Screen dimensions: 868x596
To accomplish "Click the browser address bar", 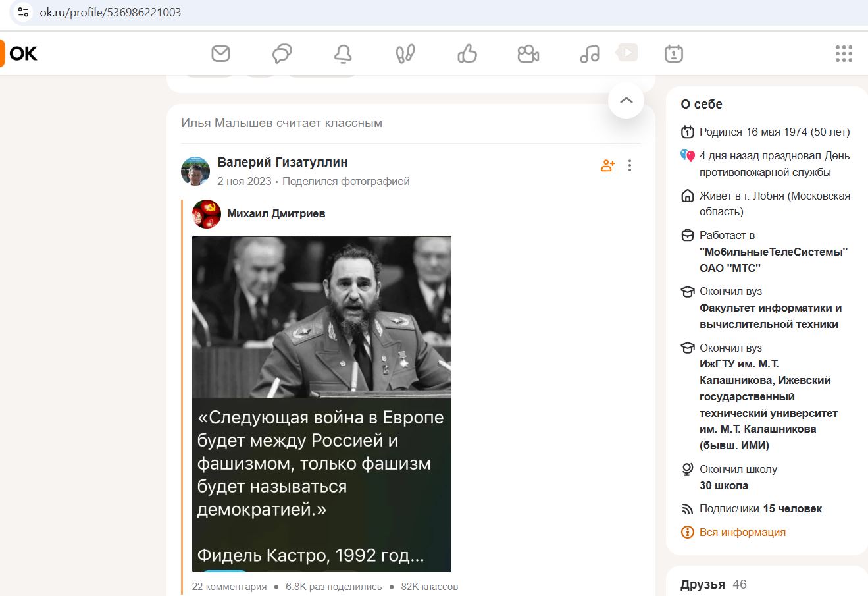I will tap(263, 11).
